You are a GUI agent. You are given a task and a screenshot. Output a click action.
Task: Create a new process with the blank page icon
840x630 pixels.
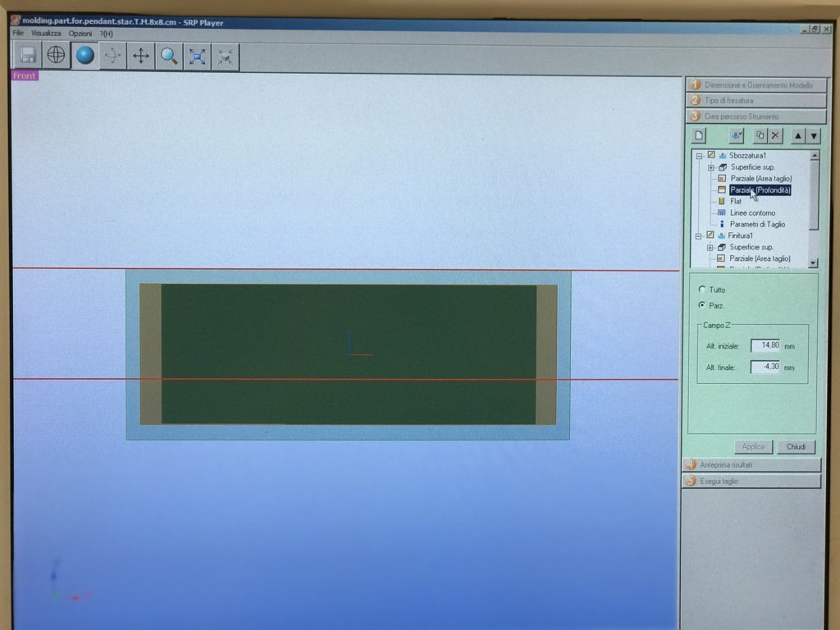point(699,135)
